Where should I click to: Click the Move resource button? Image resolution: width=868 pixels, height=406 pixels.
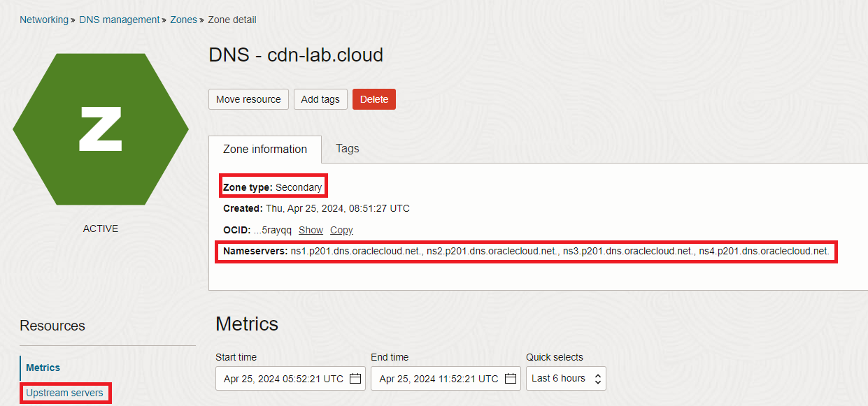[x=248, y=99]
